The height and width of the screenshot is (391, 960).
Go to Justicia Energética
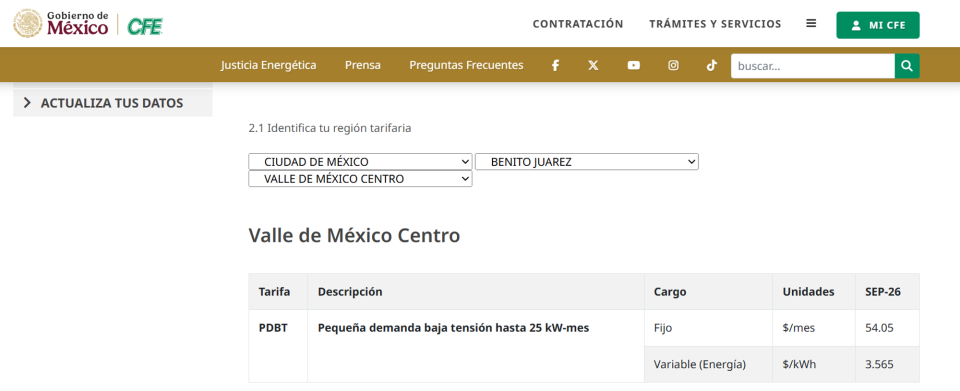pyautogui.click(x=269, y=65)
